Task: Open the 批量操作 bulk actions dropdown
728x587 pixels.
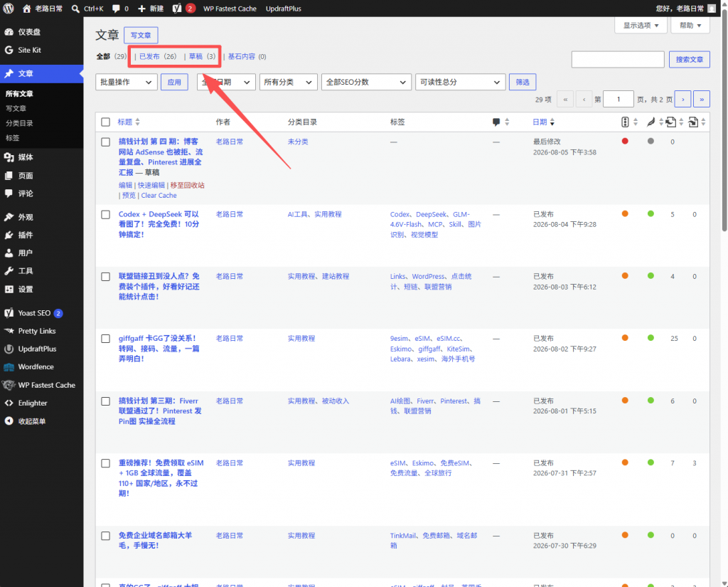Action: tap(127, 83)
